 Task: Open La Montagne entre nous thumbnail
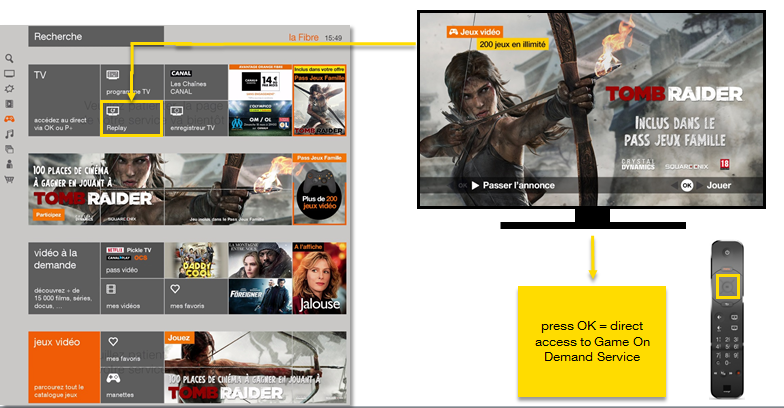260,260
